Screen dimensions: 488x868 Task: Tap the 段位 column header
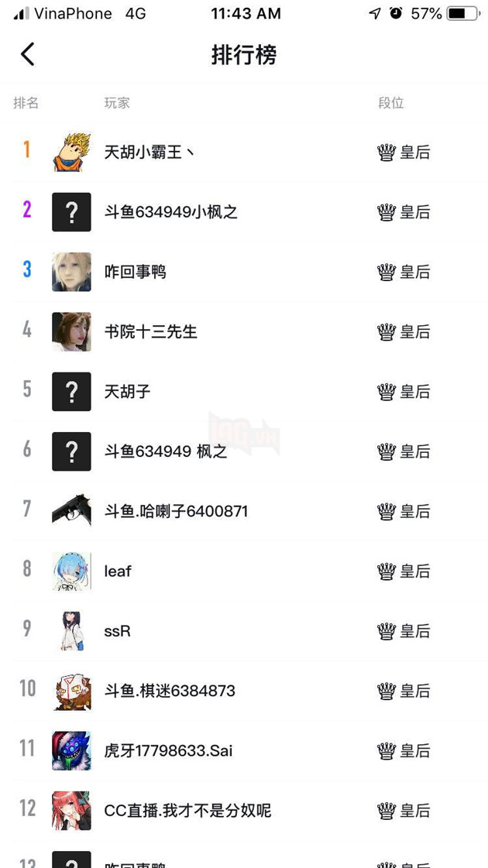[391, 103]
